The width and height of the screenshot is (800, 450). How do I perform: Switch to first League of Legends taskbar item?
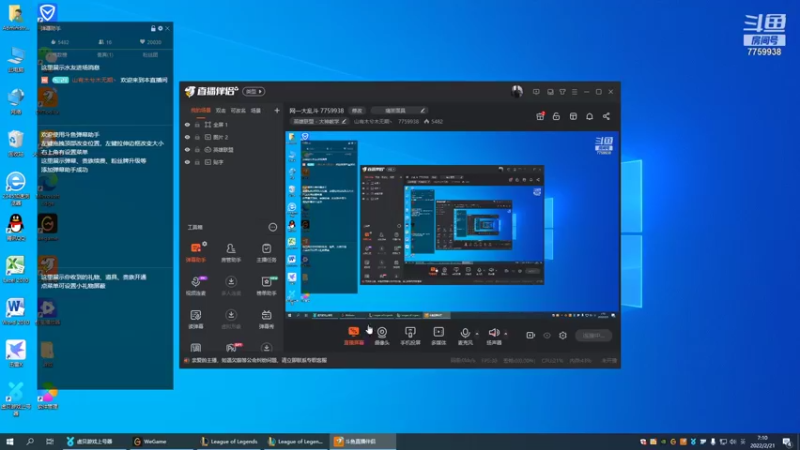point(230,442)
